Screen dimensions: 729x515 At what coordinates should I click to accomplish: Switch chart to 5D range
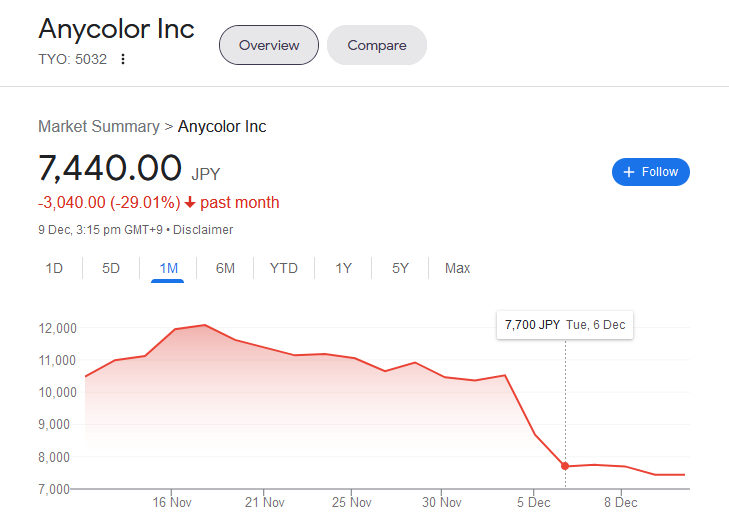pyautogui.click(x=111, y=268)
